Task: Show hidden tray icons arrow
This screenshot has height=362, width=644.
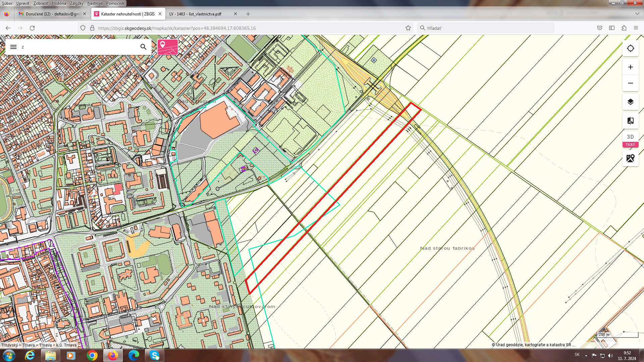Action: 586,355
